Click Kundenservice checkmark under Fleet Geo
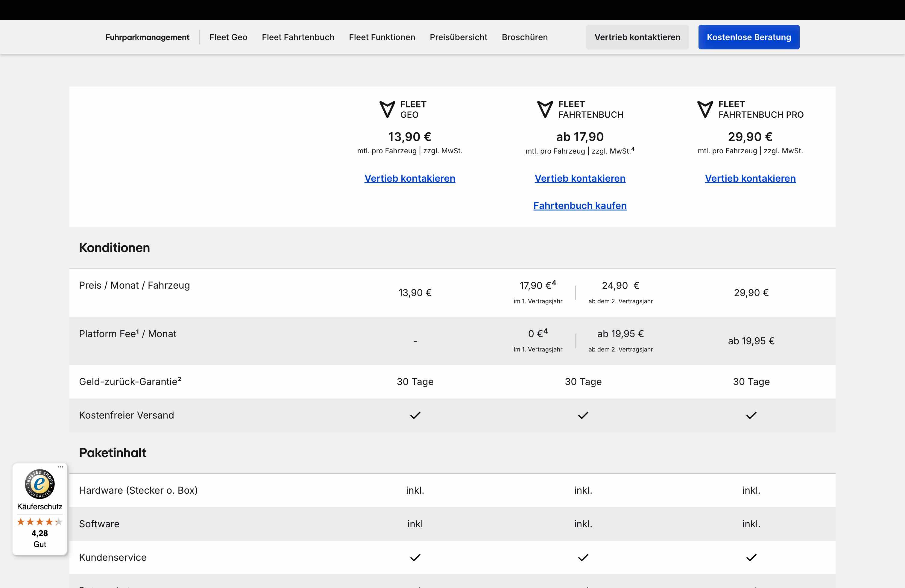Image resolution: width=905 pixels, height=588 pixels. 415,557
